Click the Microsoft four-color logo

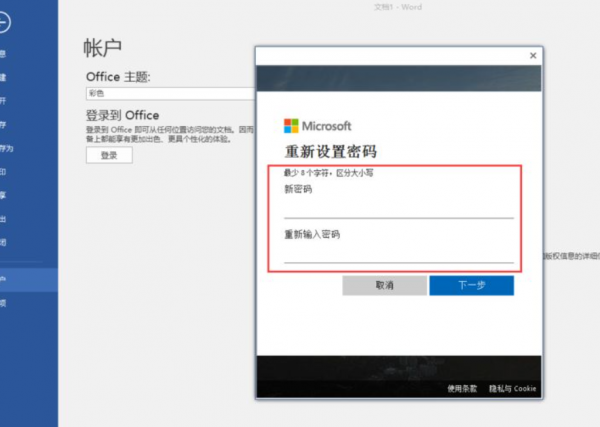click(291, 126)
